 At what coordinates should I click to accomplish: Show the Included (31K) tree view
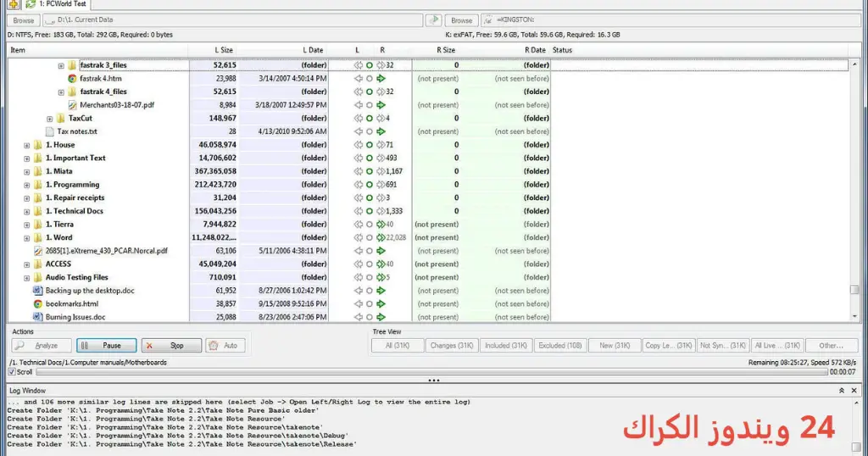[x=506, y=345]
